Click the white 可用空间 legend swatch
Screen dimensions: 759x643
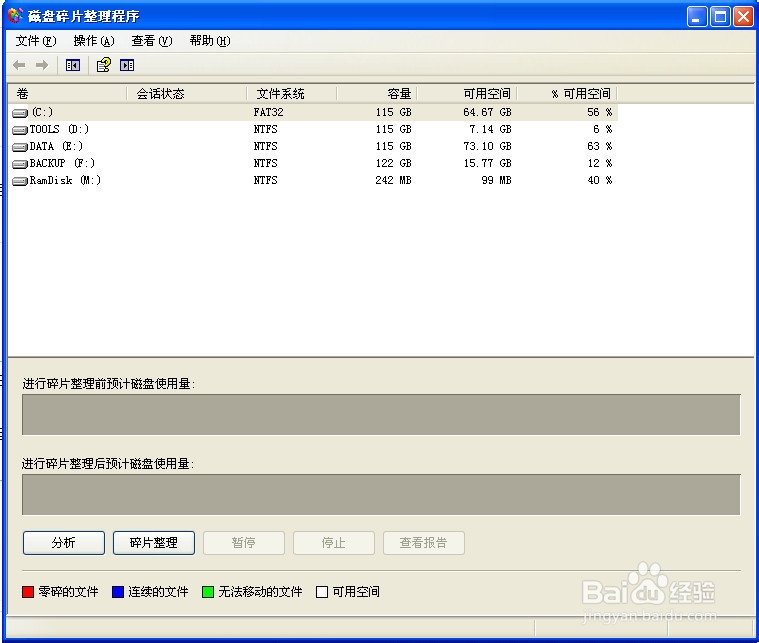point(322,592)
